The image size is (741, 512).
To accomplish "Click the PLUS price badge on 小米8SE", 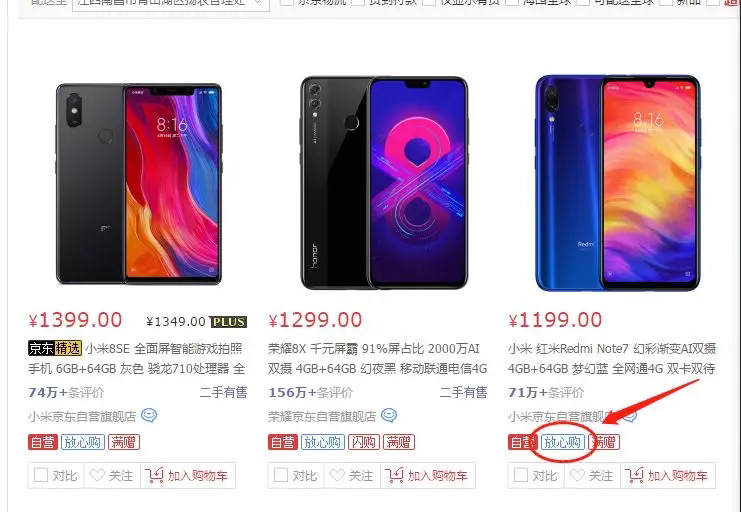I will pyautogui.click(x=228, y=322).
